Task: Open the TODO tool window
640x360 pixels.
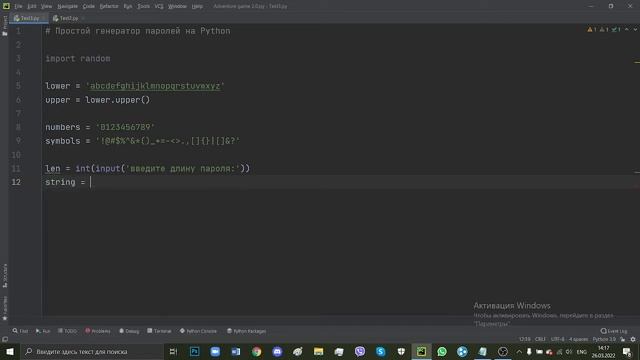Action: point(67,331)
